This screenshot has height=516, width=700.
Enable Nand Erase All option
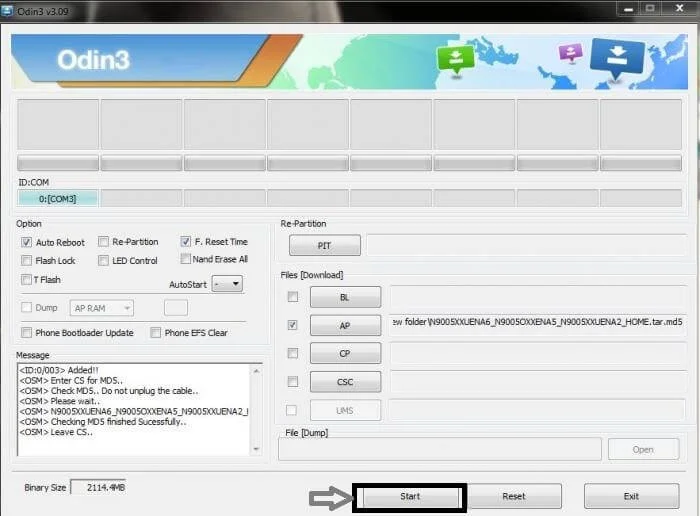tap(186, 259)
